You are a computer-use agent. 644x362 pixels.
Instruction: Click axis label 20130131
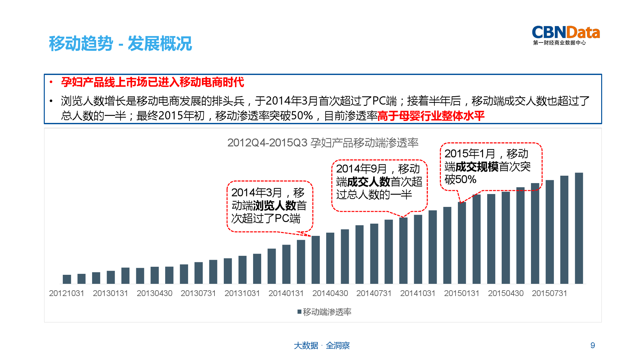110,293
